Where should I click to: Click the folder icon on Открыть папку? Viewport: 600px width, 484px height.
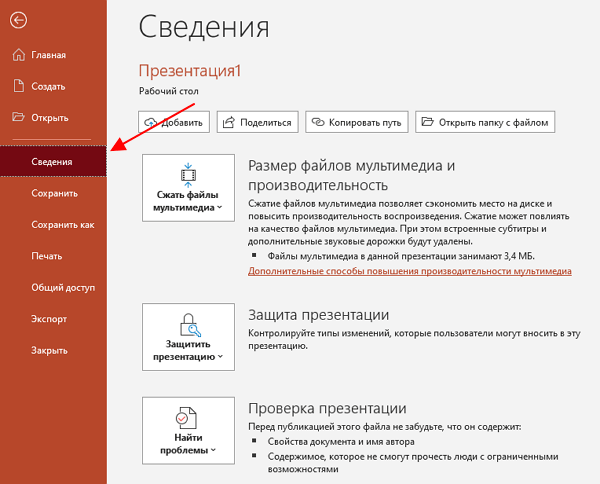427,122
